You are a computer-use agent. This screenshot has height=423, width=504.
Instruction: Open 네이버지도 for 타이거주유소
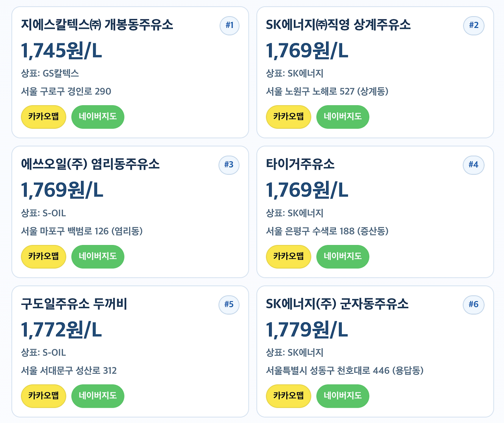click(343, 257)
